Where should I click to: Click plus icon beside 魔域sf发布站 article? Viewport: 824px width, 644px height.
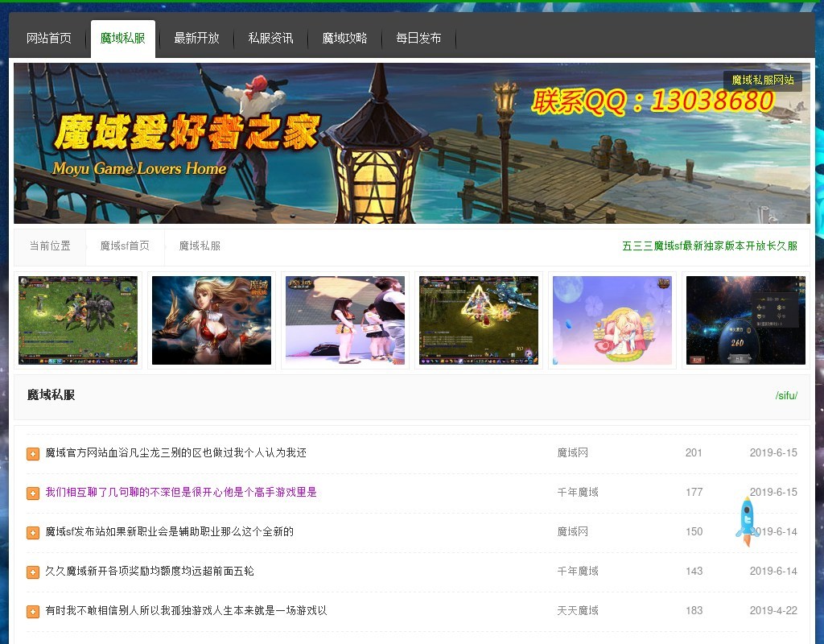[x=33, y=533]
